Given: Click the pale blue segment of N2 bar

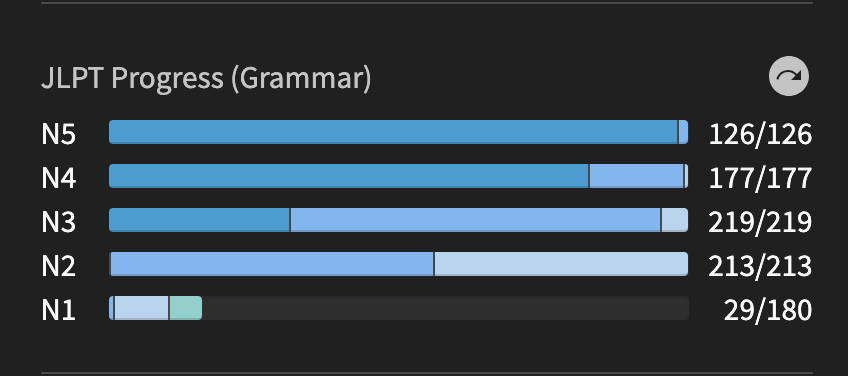Looking at the screenshot, I should (x=561, y=264).
